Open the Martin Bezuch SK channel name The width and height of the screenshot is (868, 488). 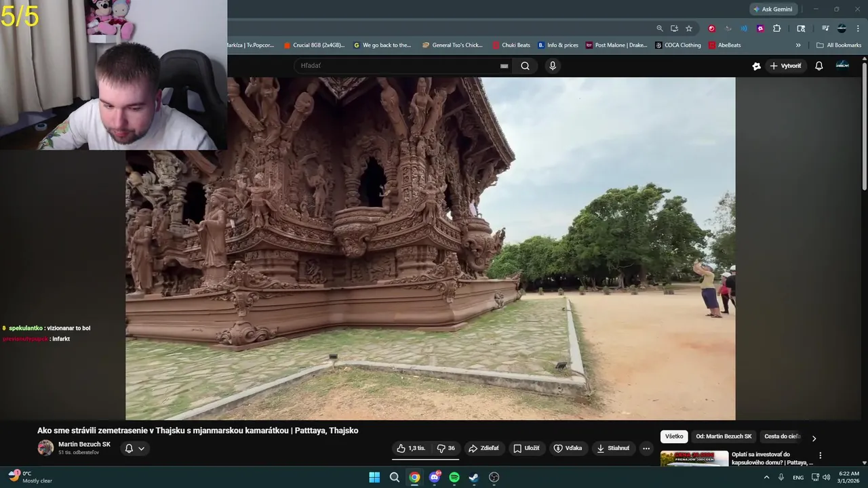coord(84,445)
